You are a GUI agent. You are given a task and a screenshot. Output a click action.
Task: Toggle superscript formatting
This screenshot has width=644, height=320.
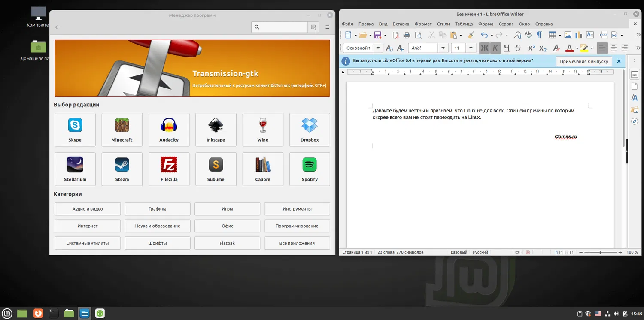(532, 48)
